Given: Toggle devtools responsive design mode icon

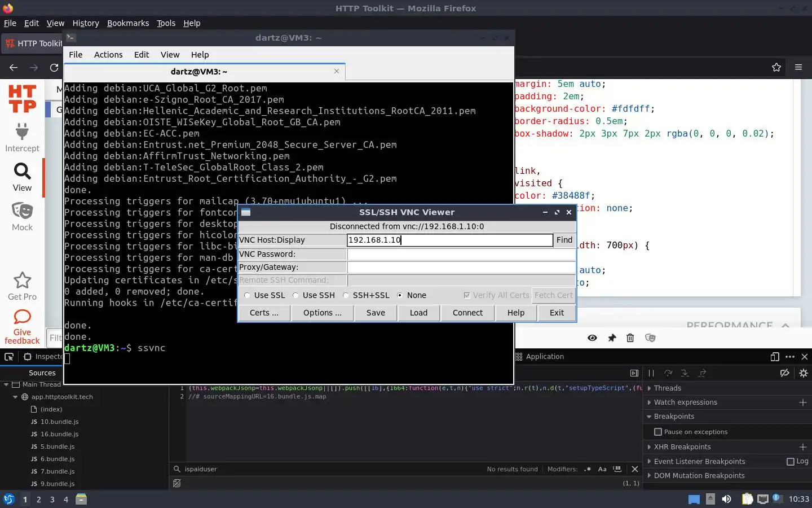Looking at the screenshot, I should tap(775, 357).
